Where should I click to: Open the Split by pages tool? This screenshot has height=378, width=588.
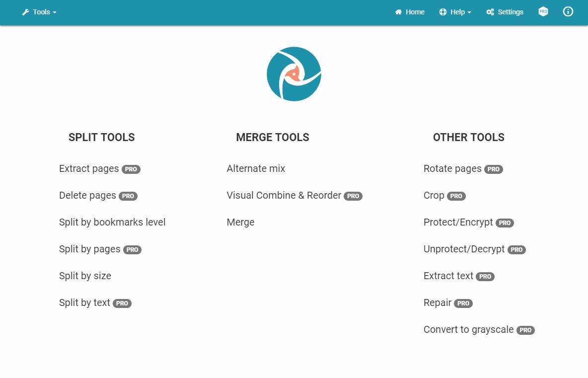89,249
